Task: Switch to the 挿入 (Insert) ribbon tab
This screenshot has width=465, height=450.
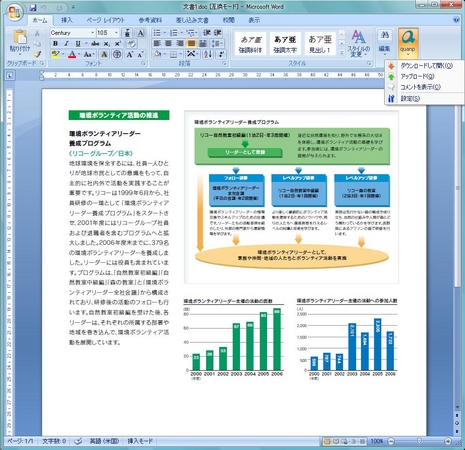Action: coord(67,20)
